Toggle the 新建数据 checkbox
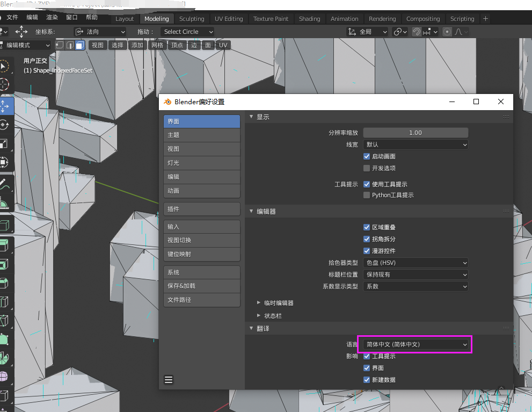 [367, 380]
